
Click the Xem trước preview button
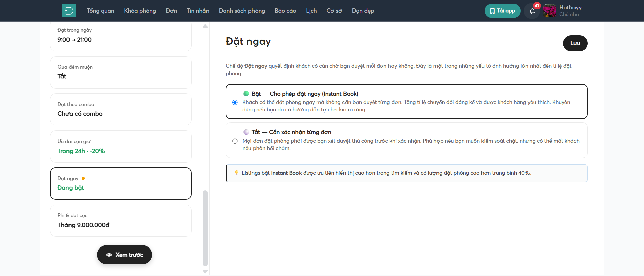[x=125, y=255]
